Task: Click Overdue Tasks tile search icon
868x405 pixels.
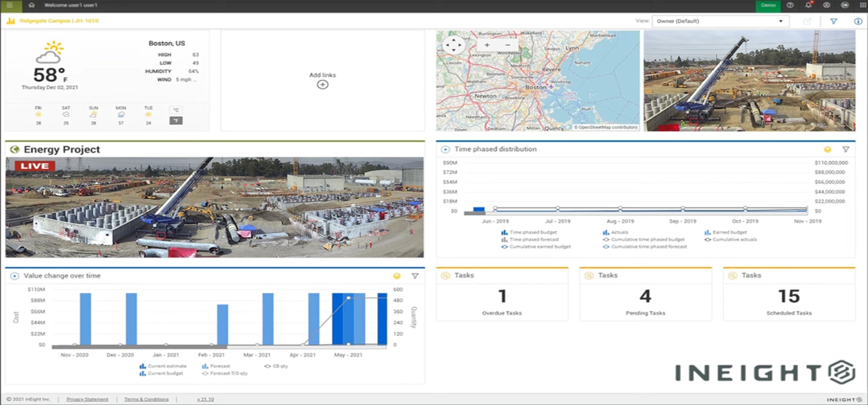Action: pyautogui.click(x=445, y=275)
